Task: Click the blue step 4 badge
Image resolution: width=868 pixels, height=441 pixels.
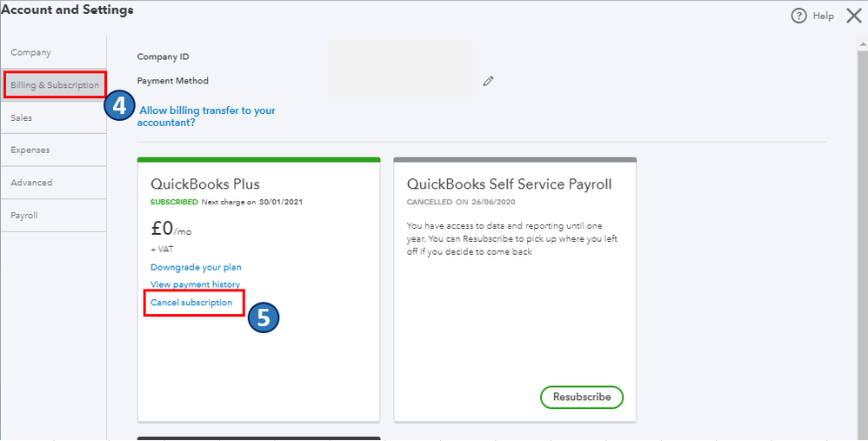Action: (119, 107)
